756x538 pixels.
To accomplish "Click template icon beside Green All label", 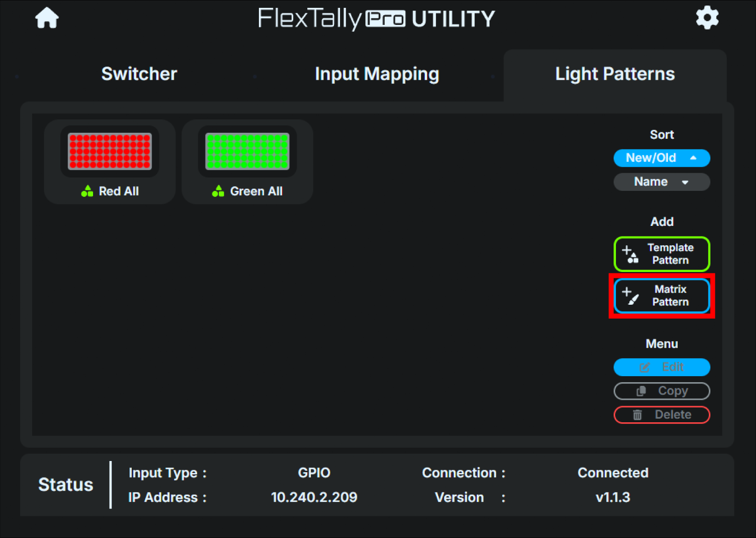I will coord(218,191).
